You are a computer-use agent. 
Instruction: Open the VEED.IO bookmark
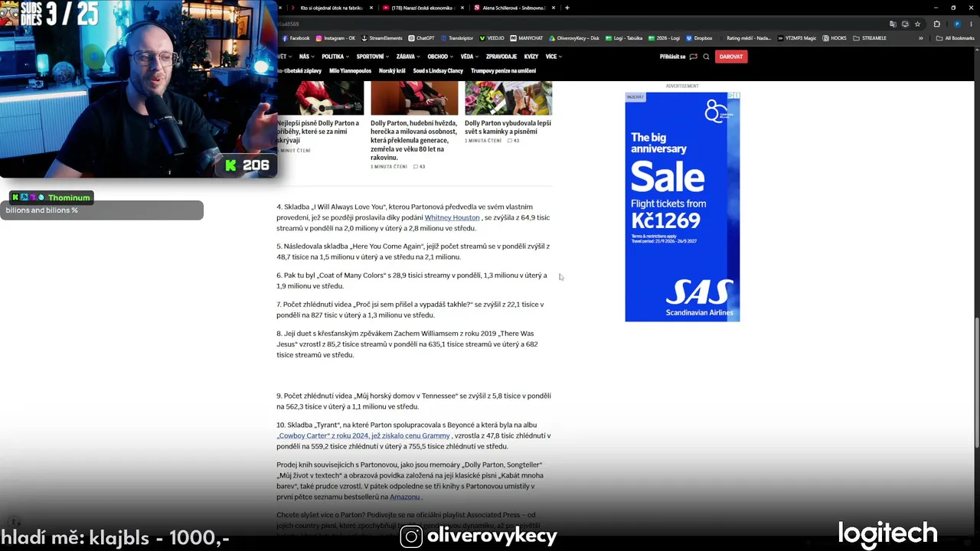[x=492, y=37]
